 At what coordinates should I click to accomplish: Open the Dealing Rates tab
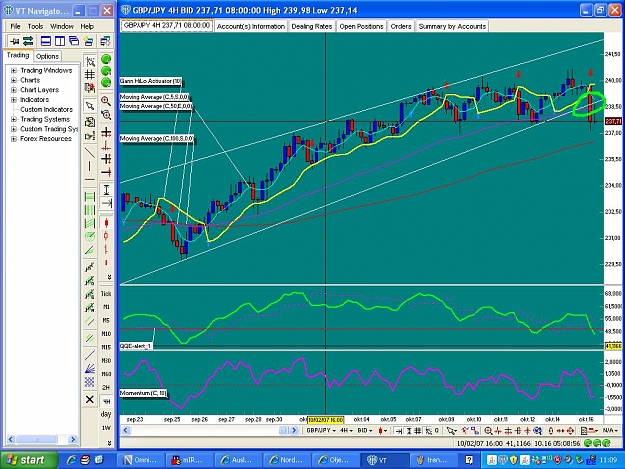(x=311, y=26)
